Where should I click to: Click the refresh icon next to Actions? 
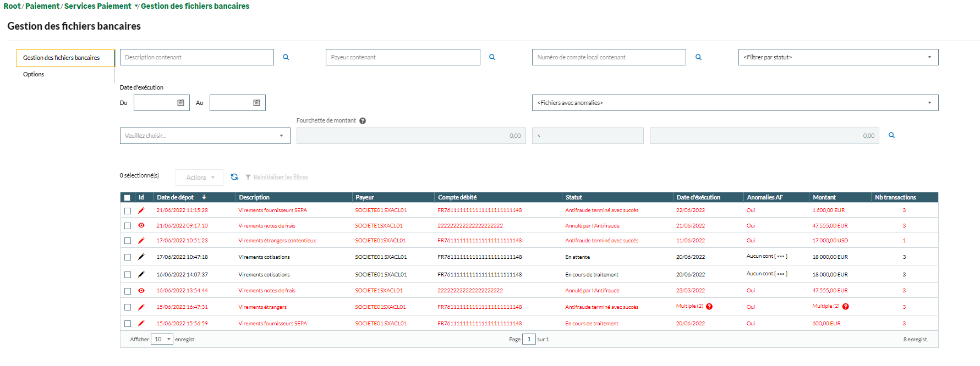(x=234, y=177)
